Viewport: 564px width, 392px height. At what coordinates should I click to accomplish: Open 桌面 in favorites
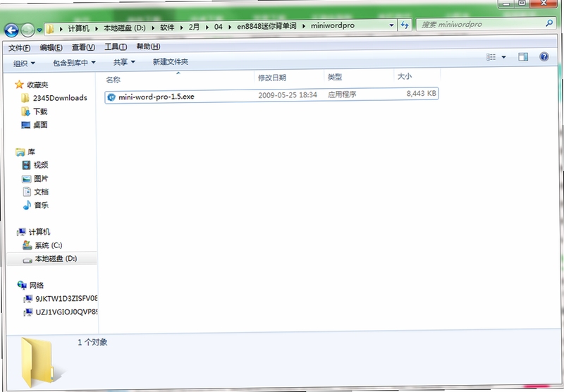[40, 125]
